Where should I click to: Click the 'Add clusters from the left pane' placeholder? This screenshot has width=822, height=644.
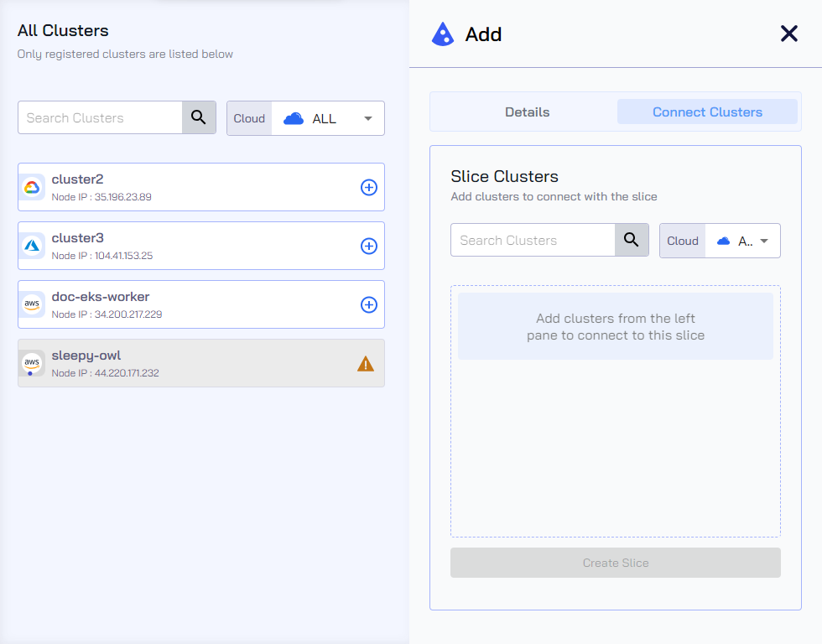[x=616, y=326]
